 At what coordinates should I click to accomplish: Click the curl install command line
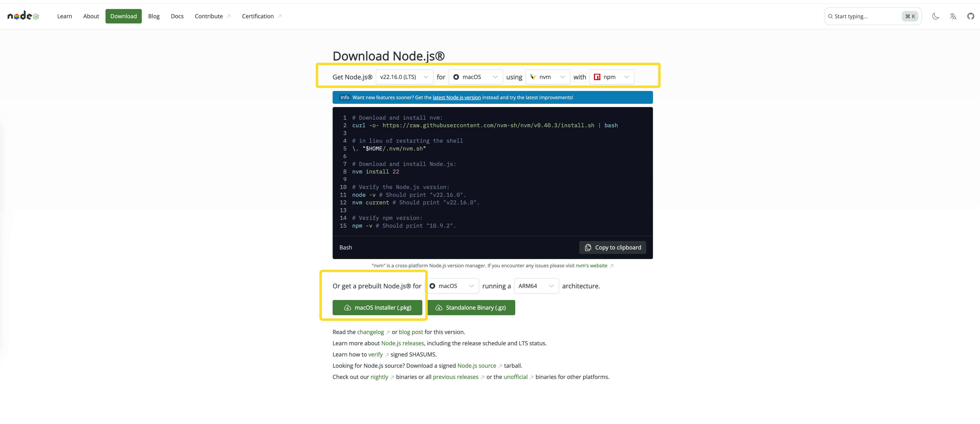(x=485, y=125)
